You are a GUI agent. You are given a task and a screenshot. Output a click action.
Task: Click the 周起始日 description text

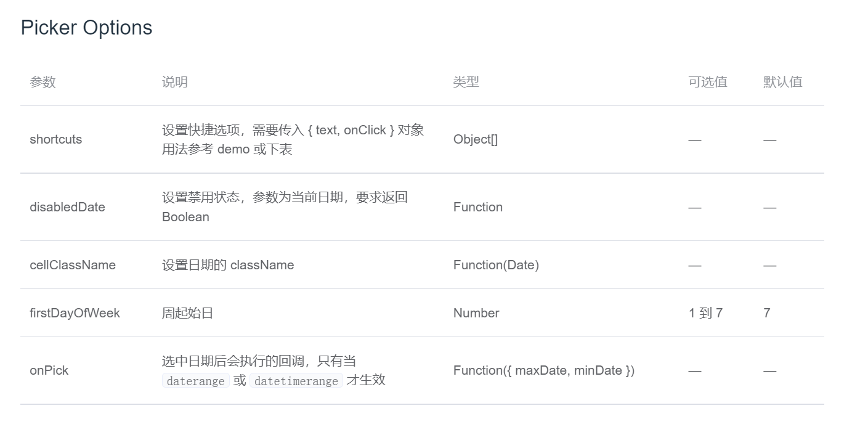pos(188,313)
